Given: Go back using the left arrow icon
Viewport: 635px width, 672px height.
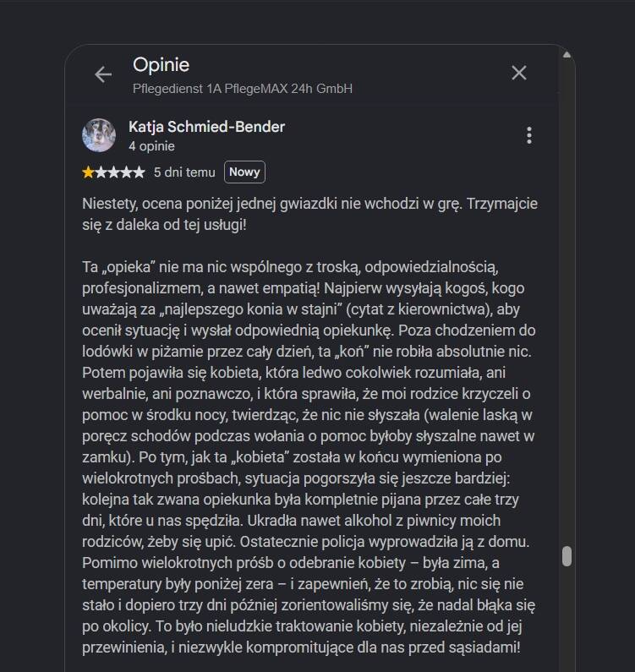Looking at the screenshot, I should (x=103, y=74).
